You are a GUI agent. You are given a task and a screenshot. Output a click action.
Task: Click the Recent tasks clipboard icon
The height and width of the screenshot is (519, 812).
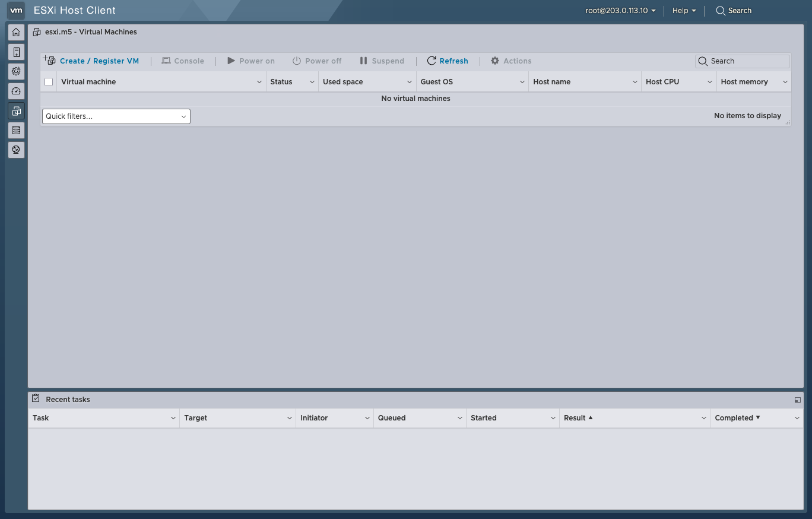click(x=36, y=398)
